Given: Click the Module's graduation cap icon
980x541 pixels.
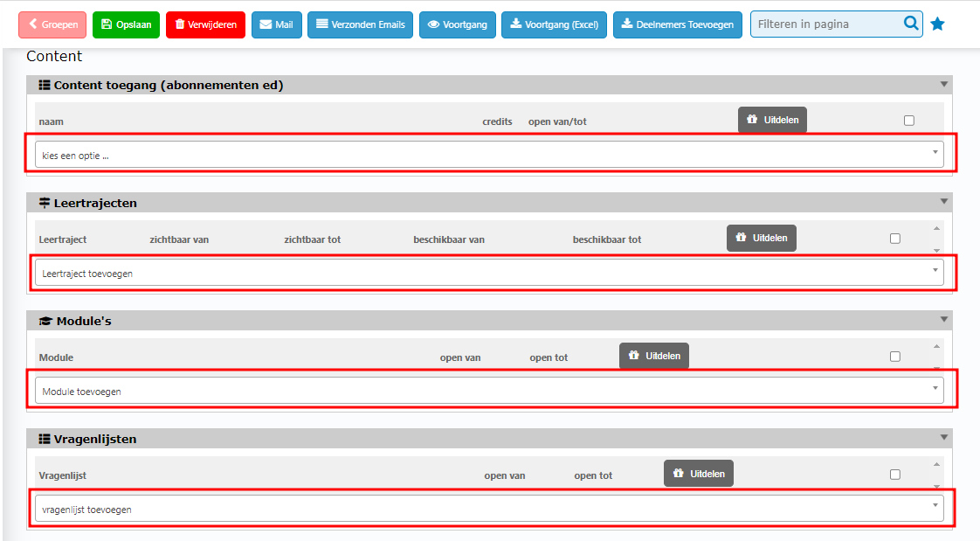Looking at the screenshot, I should (45, 321).
